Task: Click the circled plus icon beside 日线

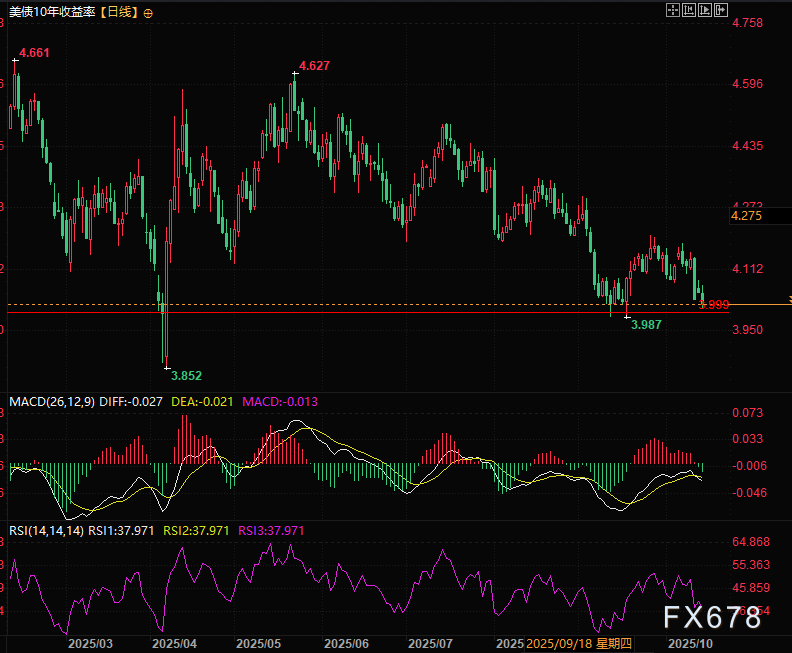Action: [149, 14]
